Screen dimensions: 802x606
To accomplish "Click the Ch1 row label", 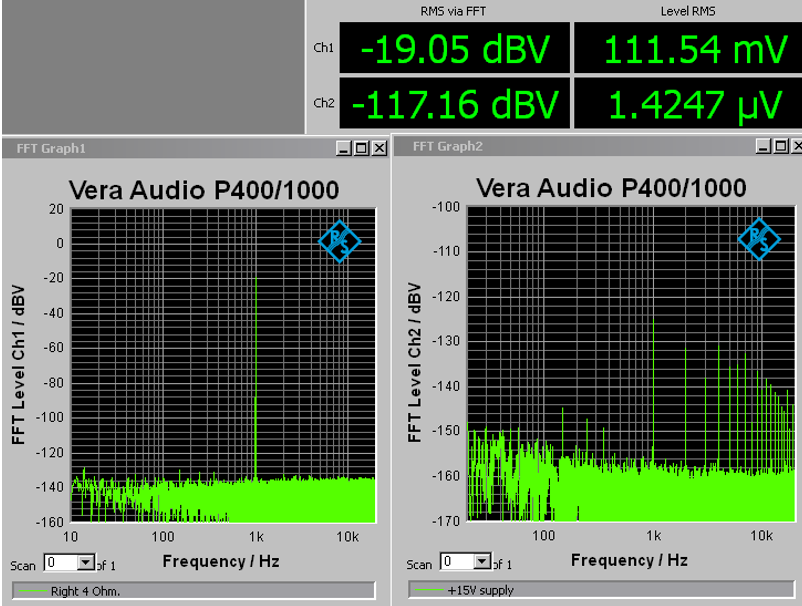I will pyautogui.click(x=323, y=48).
